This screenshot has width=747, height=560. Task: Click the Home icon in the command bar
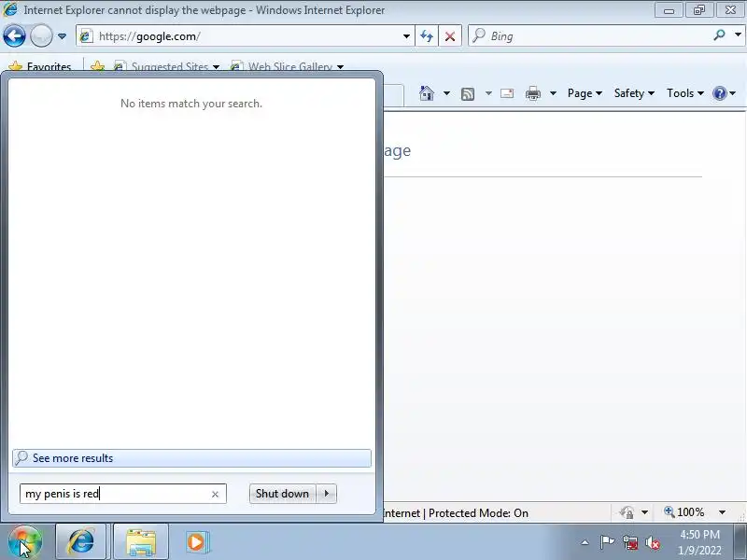427,93
